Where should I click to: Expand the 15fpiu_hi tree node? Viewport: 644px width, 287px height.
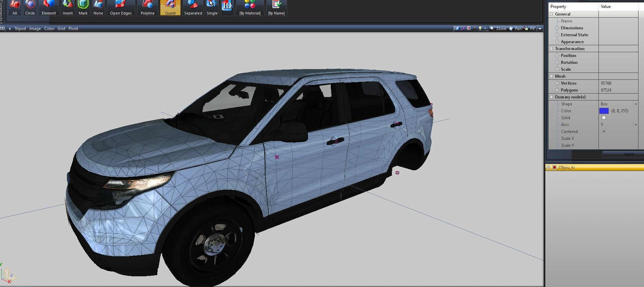[548, 168]
